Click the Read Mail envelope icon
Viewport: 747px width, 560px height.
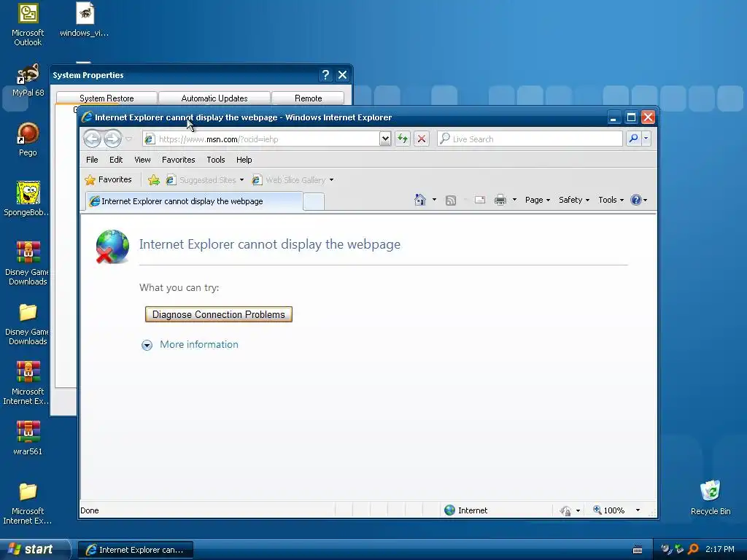coord(480,200)
